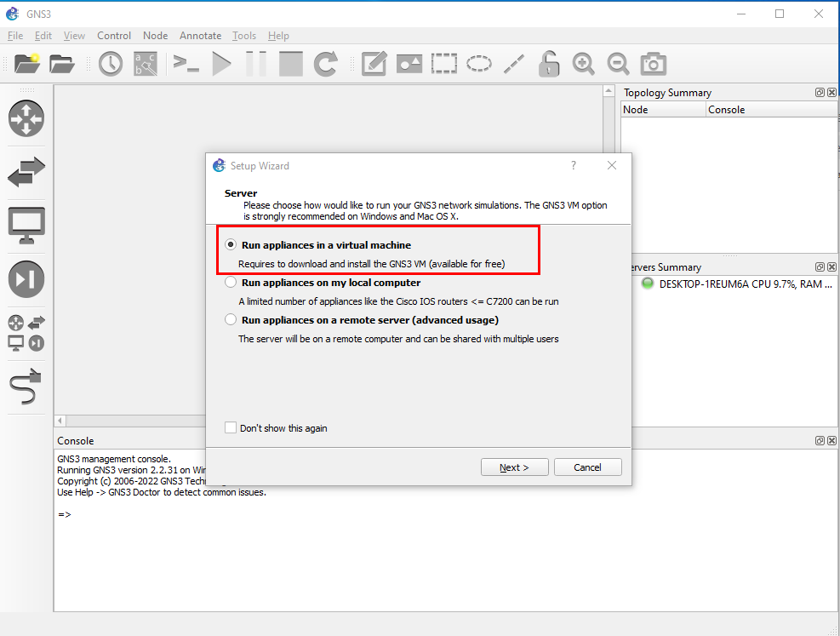
Task: Open the View menu
Action: click(x=74, y=36)
